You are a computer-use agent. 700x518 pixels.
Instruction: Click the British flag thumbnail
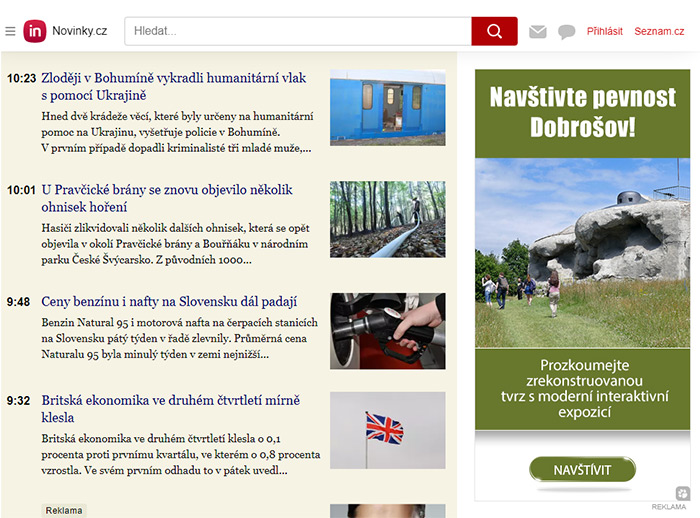pyautogui.click(x=387, y=430)
